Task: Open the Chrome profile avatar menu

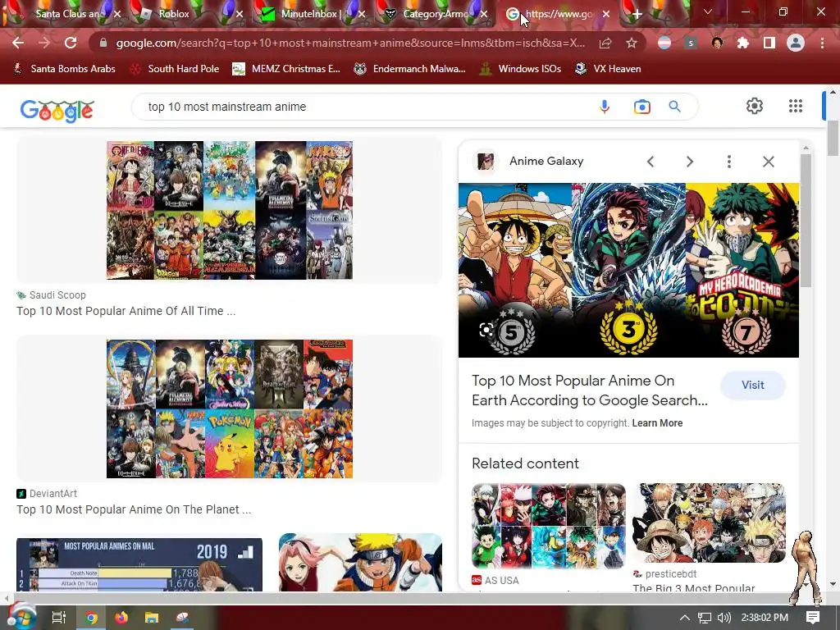Action: click(x=796, y=43)
